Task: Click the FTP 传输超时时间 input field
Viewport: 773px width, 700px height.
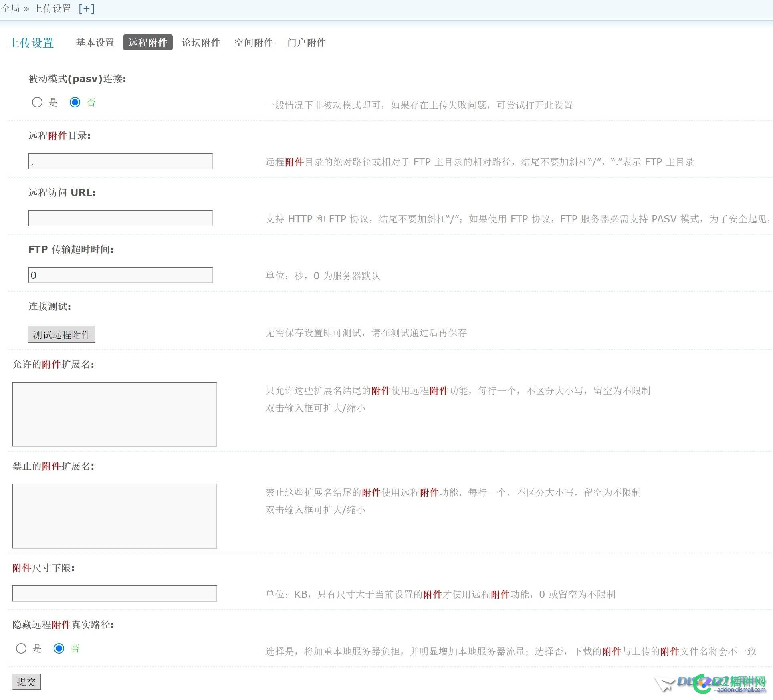Action: (x=121, y=275)
